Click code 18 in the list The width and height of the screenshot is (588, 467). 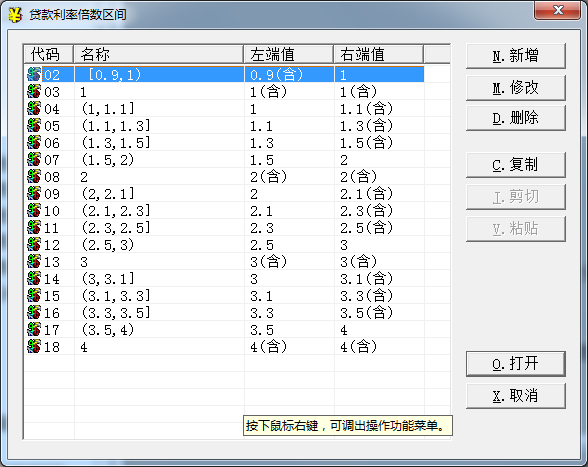click(52, 347)
